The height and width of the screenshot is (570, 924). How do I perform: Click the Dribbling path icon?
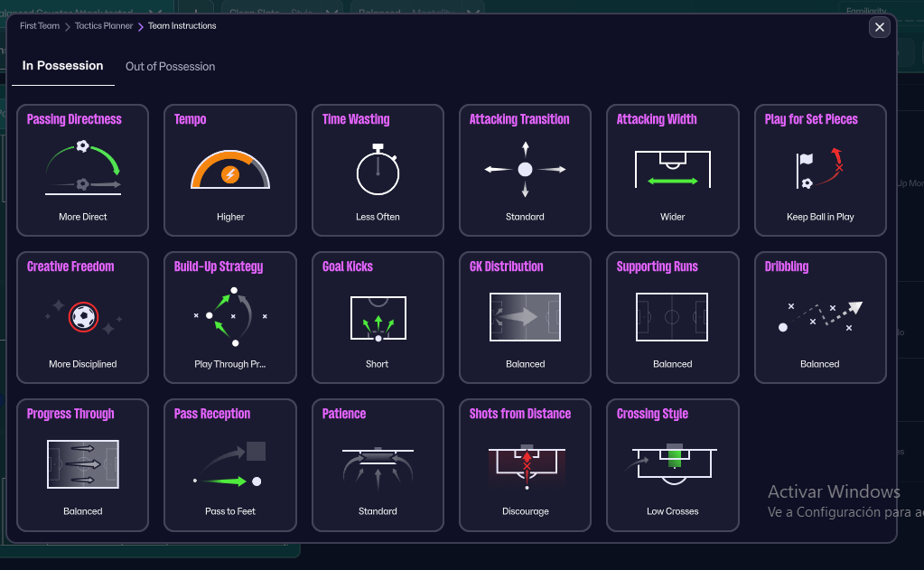[x=820, y=316]
